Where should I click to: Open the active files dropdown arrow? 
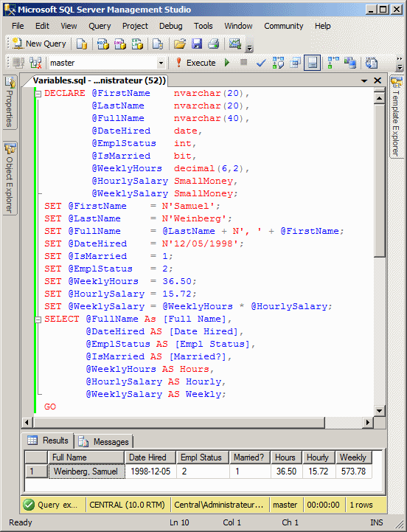click(x=364, y=80)
